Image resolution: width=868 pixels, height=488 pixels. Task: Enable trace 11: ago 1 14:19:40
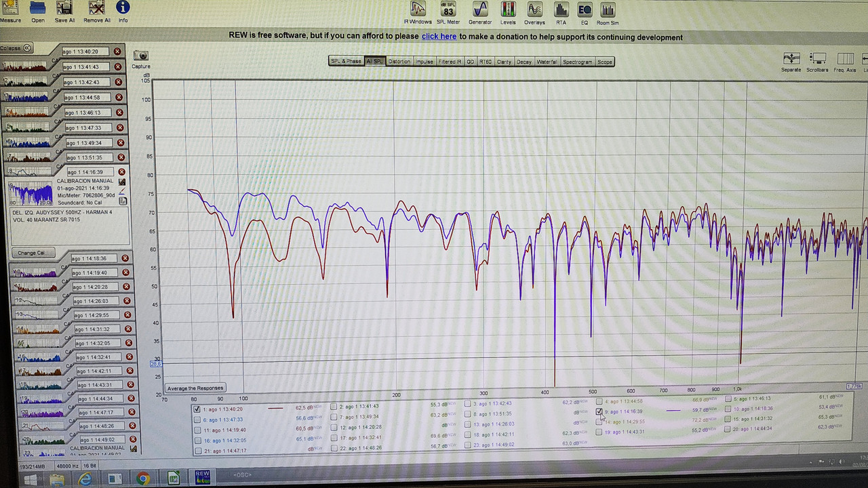pos(197,430)
